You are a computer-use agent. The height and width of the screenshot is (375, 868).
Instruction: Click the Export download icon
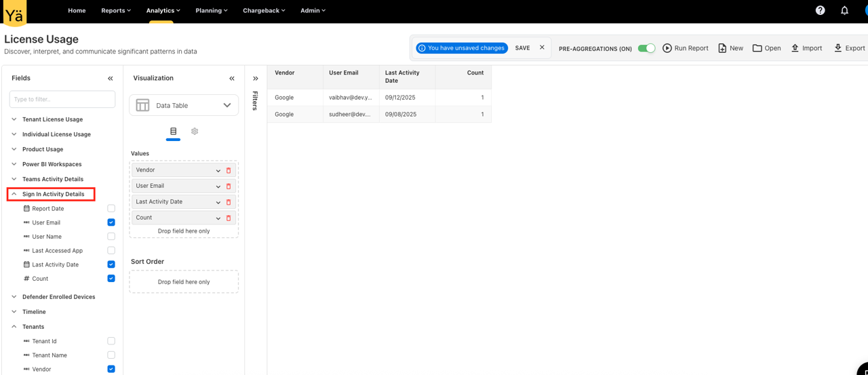[x=838, y=48]
